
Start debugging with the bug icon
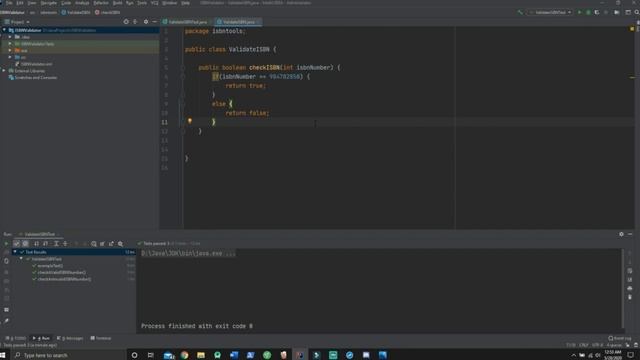click(x=588, y=12)
